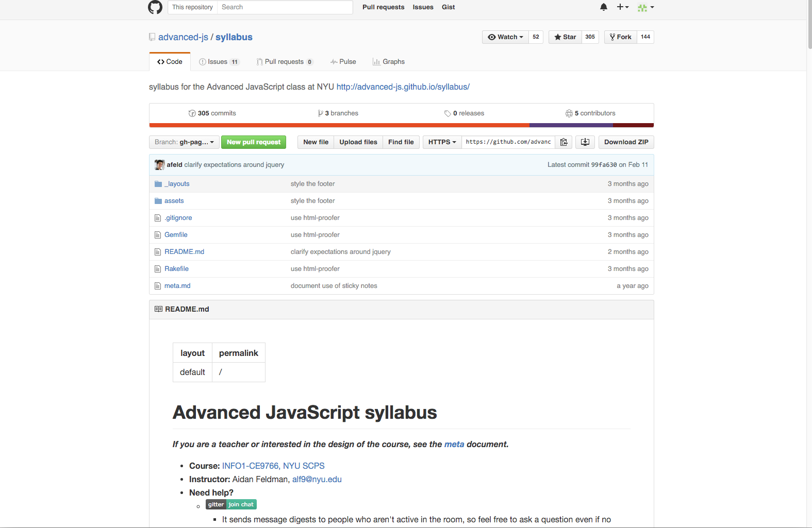Screen dimensions: 812x528
Task: Open the syllabus repository name link
Action: 234,37
